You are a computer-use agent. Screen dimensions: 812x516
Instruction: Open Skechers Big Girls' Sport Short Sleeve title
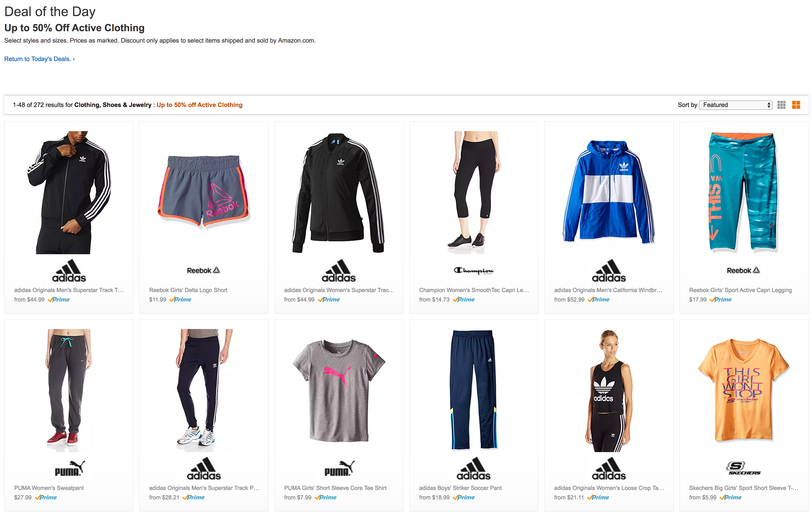tap(744, 488)
